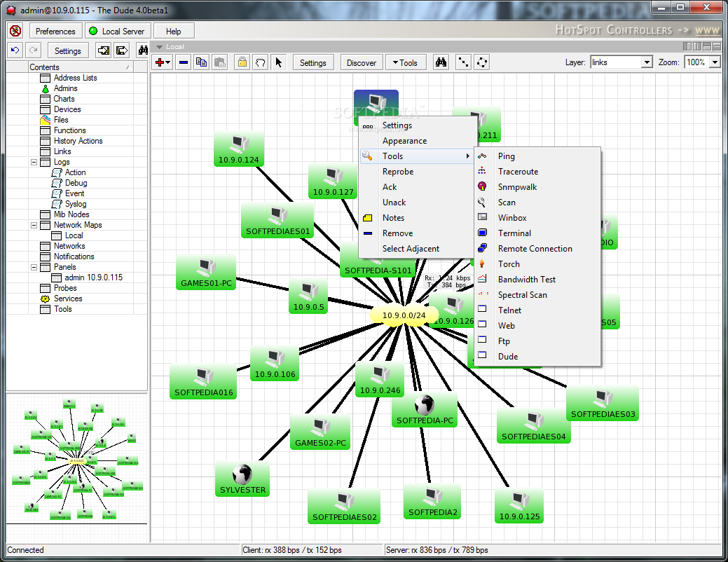Click the Discover button
The height and width of the screenshot is (562, 728).
tap(362, 62)
